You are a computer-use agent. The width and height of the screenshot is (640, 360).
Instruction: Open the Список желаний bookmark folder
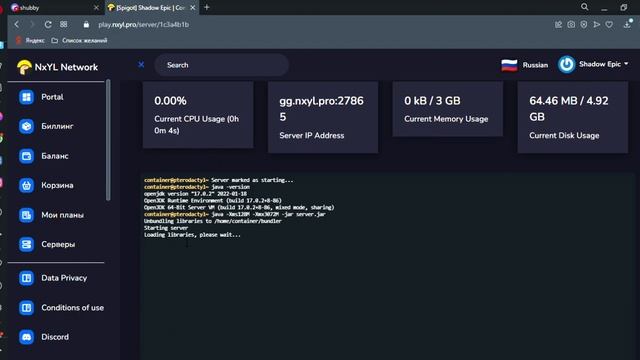click(80, 40)
